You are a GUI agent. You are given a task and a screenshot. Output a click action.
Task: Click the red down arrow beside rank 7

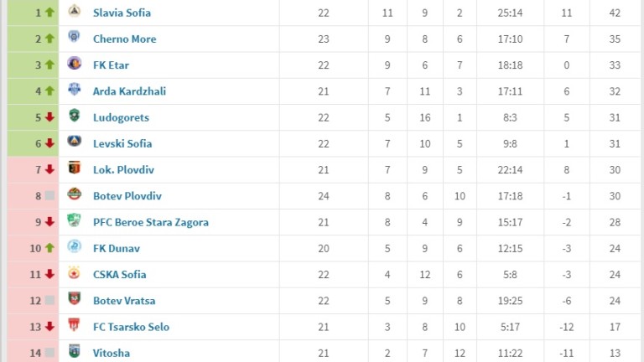coord(49,169)
